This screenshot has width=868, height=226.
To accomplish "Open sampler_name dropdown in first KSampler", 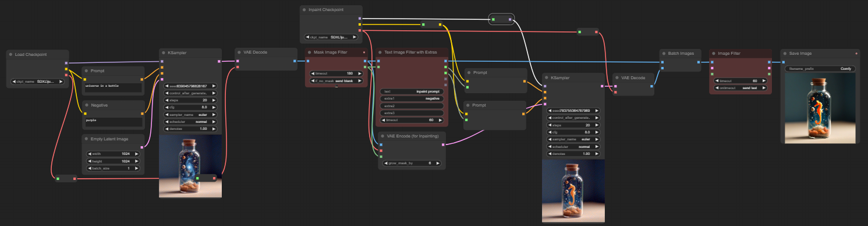I will (190, 114).
